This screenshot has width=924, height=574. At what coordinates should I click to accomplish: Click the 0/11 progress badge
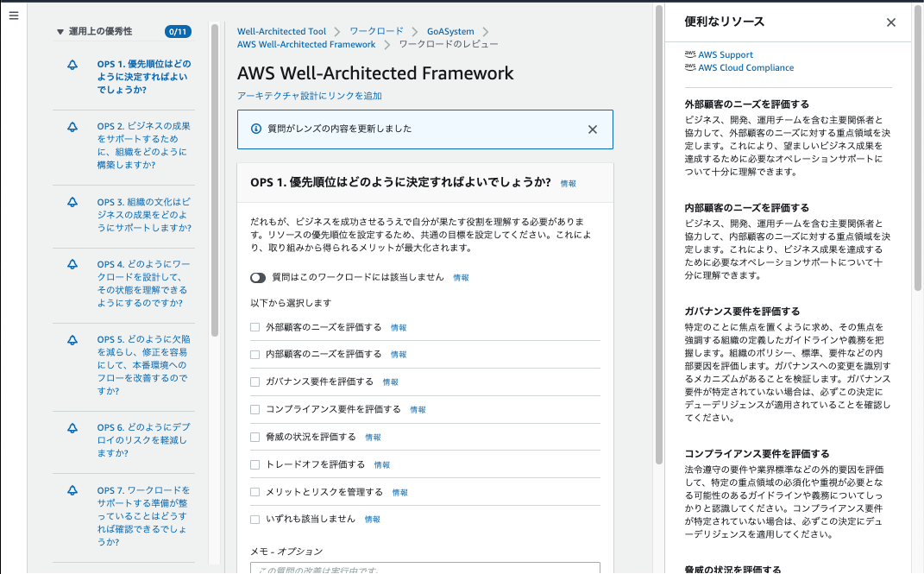click(x=178, y=32)
